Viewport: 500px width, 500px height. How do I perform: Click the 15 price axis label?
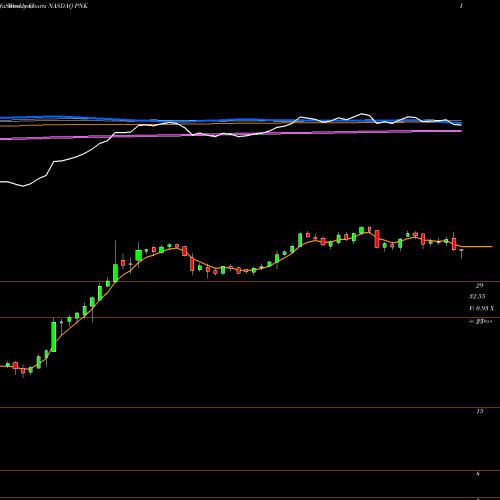tap(479, 411)
